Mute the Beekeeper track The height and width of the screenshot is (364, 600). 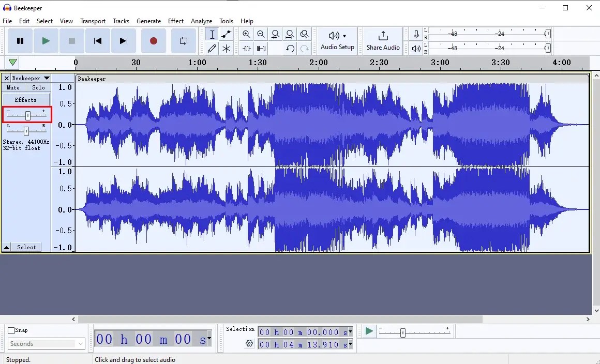point(12,87)
